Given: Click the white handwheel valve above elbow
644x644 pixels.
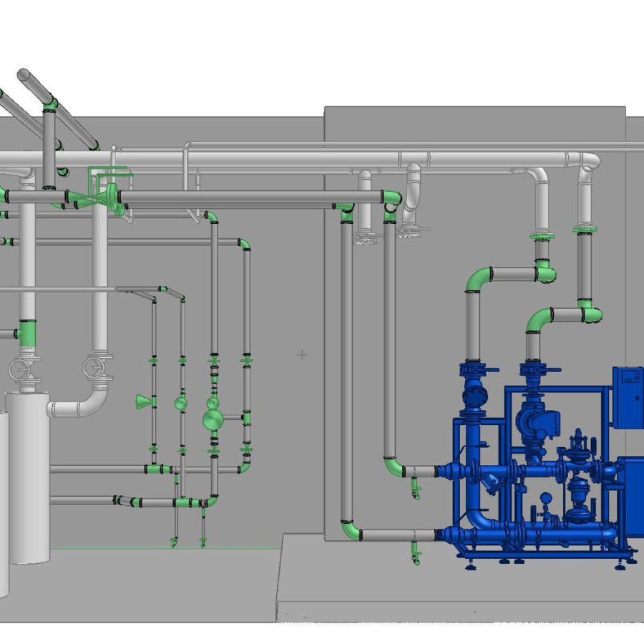Looking at the screenshot, I should [x=94, y=367].
